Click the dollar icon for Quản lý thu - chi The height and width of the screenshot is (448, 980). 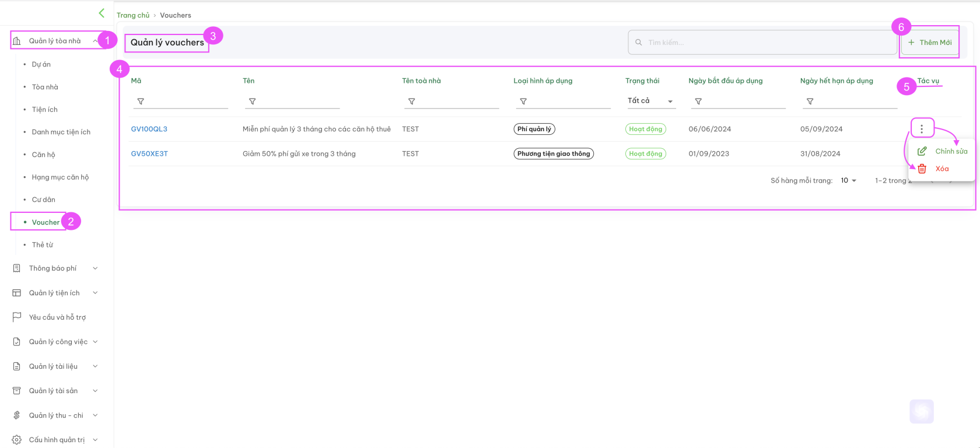(x=17, y=415)
